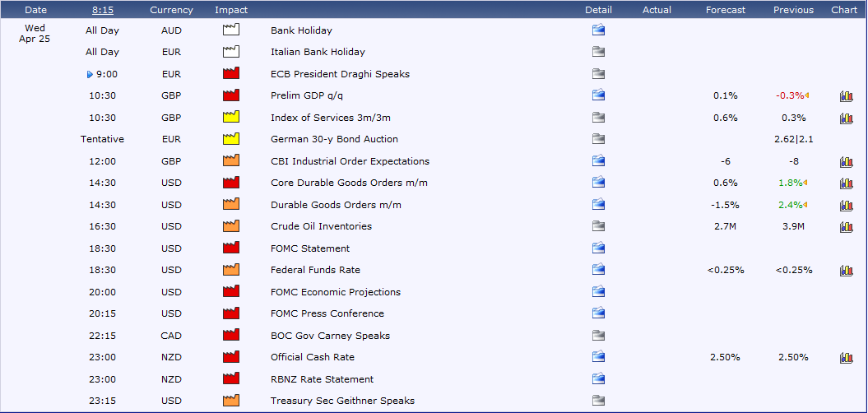The image size is (868, 413).
Task: Open detail folder for RBNZ Rate Statement
Action: (598, 379)
